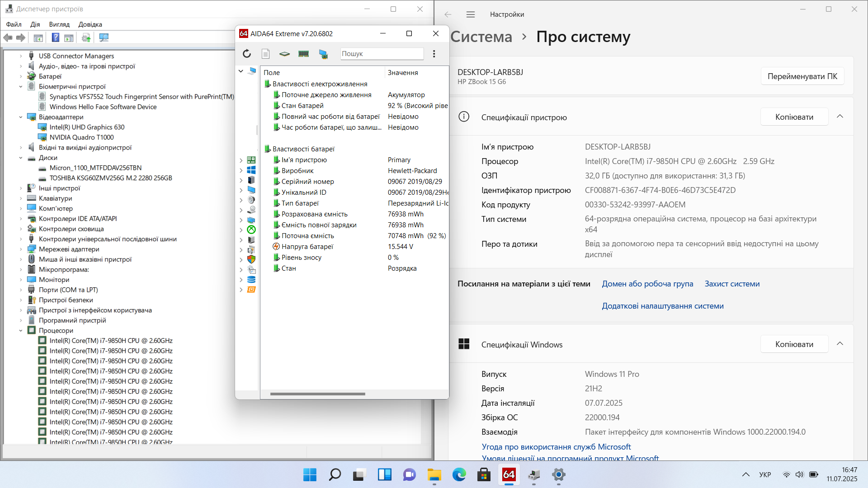Expand Батареї node in Device Manager
Screen dimensions: 868x488
click(x=21, y=76)
